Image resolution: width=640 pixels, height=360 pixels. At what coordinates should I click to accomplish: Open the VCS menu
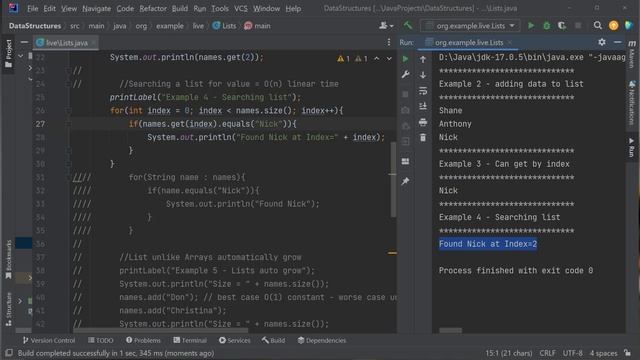tap(240, 8)
